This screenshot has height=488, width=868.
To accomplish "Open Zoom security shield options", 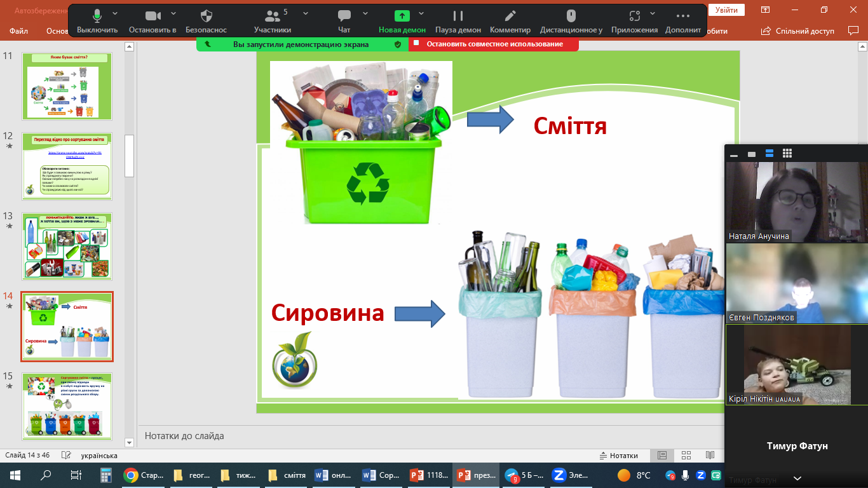I will 206,22.
